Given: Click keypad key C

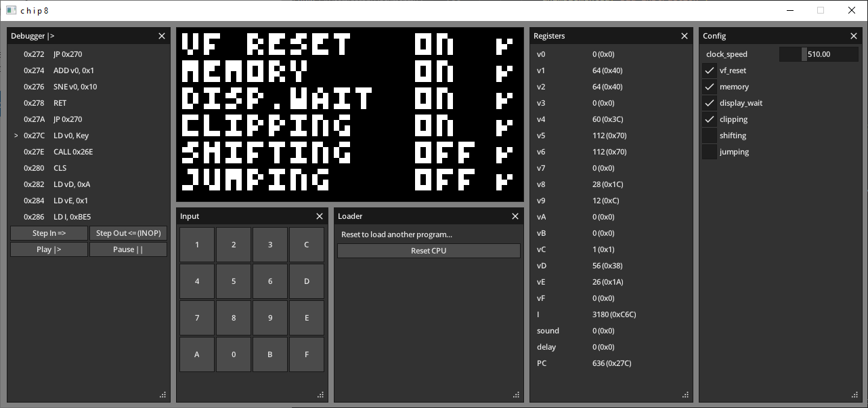Looking at the screenshot, I should click(307, 245).
